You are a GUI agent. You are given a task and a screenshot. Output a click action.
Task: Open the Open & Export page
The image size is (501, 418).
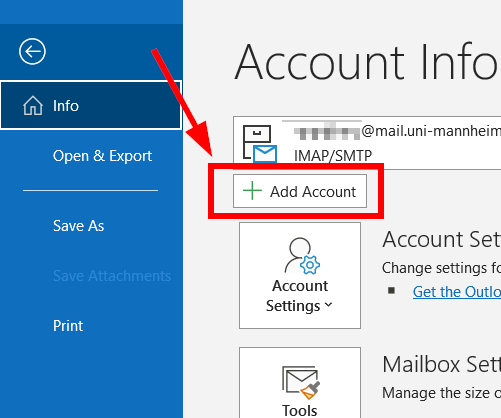[x=102, y=156]
